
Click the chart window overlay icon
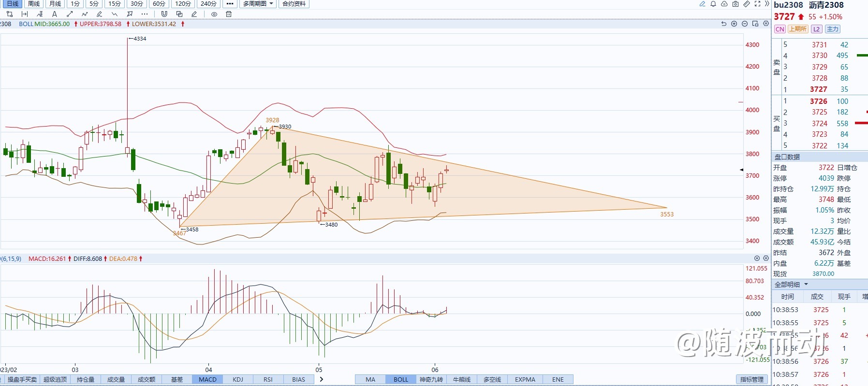point(755,24)
